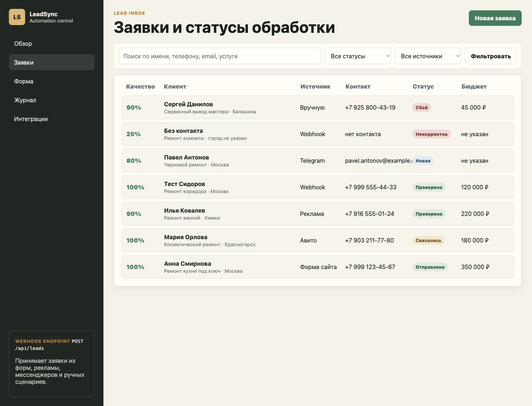
Task: Open the Сергей Данилов lead
Action: coord(318,107)
